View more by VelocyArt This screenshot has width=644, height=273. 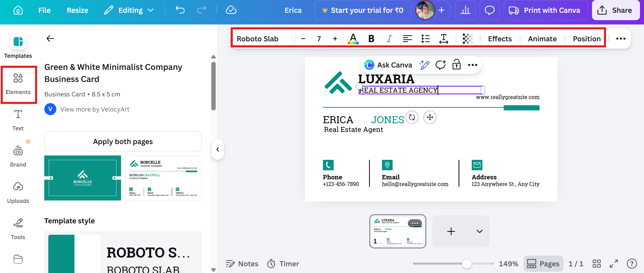point(95,109)
